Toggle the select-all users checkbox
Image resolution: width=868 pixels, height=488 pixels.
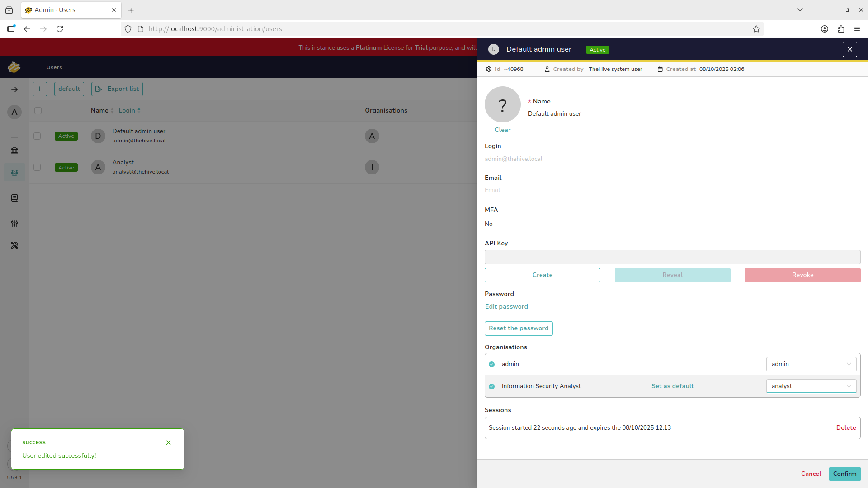38,111
